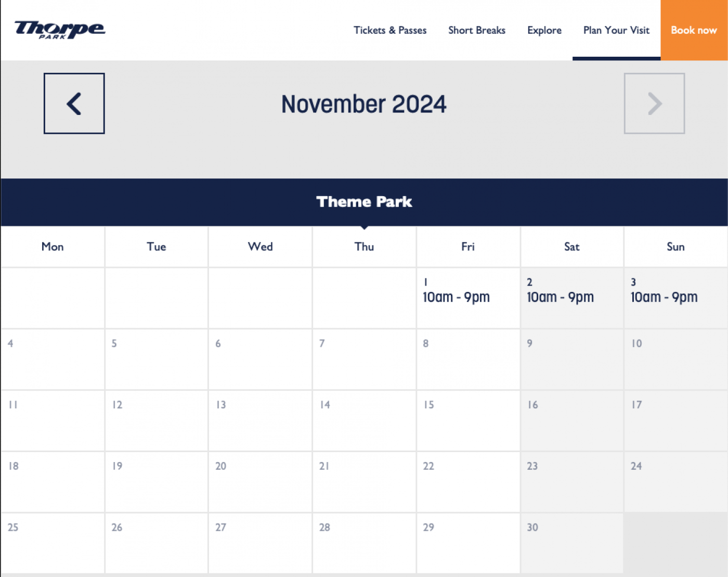Select the Plan Your Visit tab
Image resolution: width=728 pixels, height=577 pixels.
[616, 30]
